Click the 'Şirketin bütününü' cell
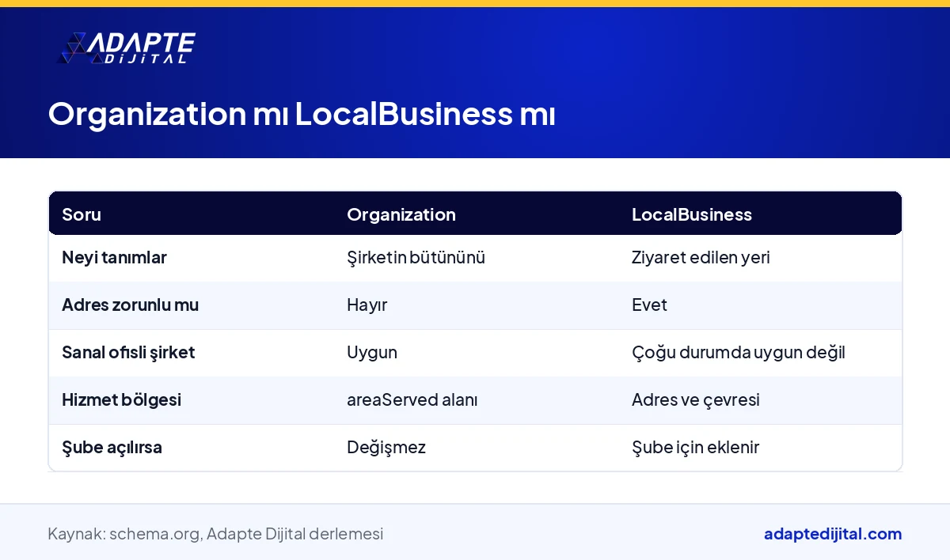This screenshot has height=560, width=950. (x=416, y=257)
